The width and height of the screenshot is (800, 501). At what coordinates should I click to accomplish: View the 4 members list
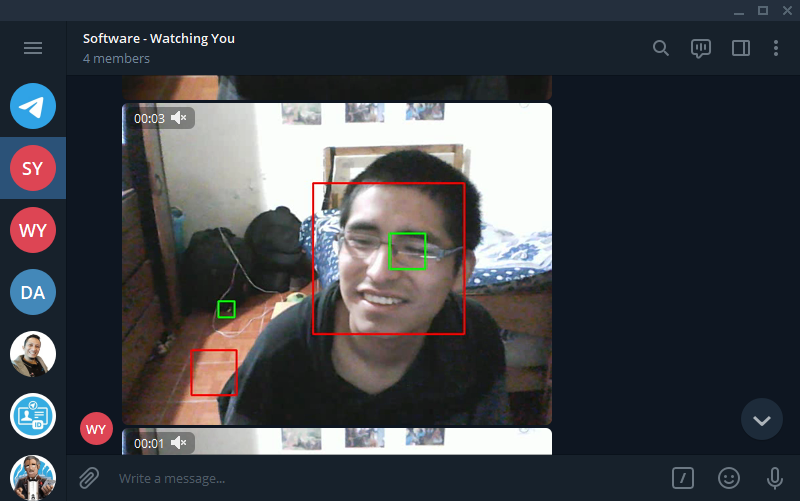[x=116, y=59]
